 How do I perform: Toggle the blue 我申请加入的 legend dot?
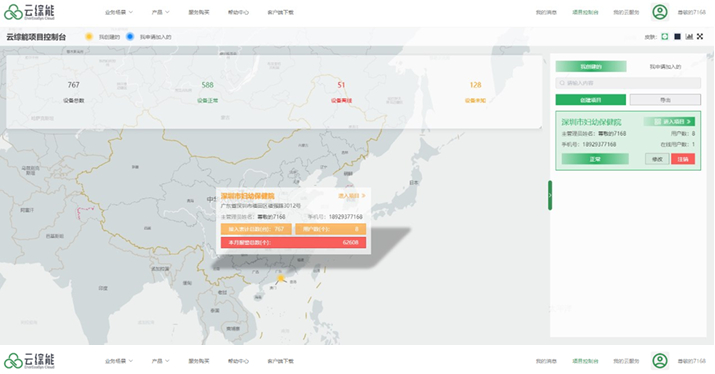point(130,36)
